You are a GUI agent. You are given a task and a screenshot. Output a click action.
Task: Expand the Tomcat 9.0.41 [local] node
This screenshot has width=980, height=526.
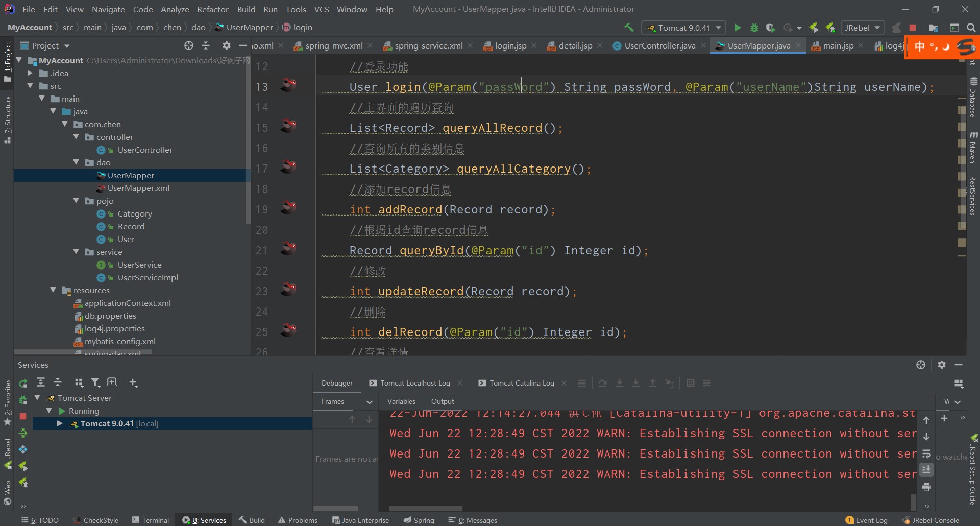pyautogui.click(x=60, y=423)
